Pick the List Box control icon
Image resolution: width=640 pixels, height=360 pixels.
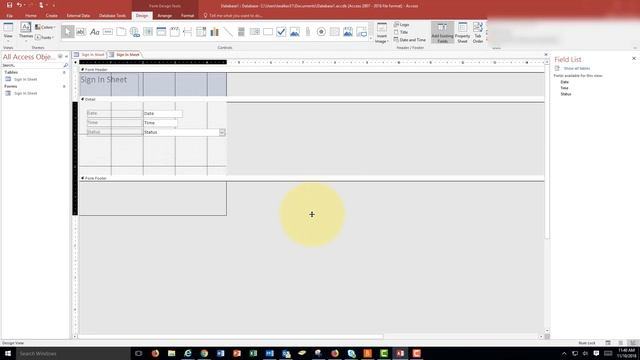tap(255, 32)
